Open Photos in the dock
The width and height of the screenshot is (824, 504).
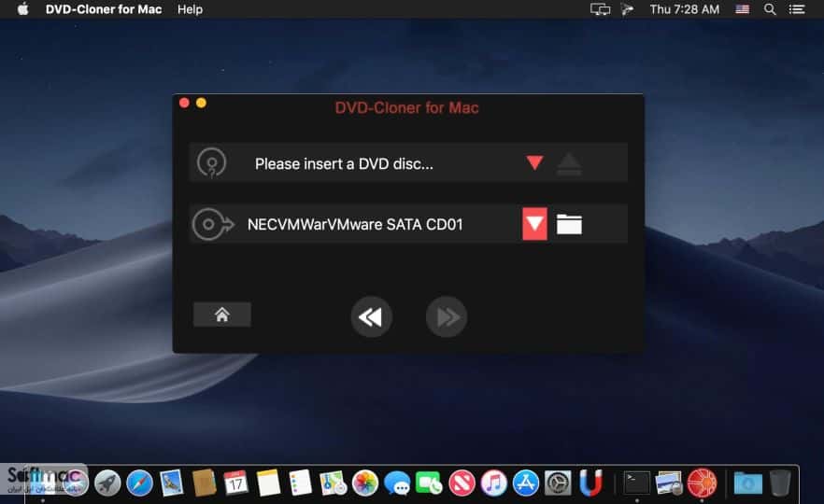point(364,483)
